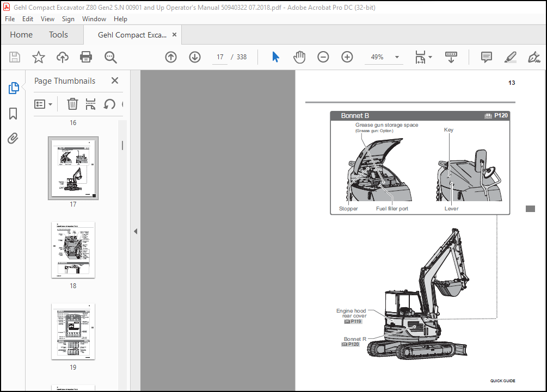Collapse the navigation pane with the arrow
547x392 pixels.
pos(136,232)
